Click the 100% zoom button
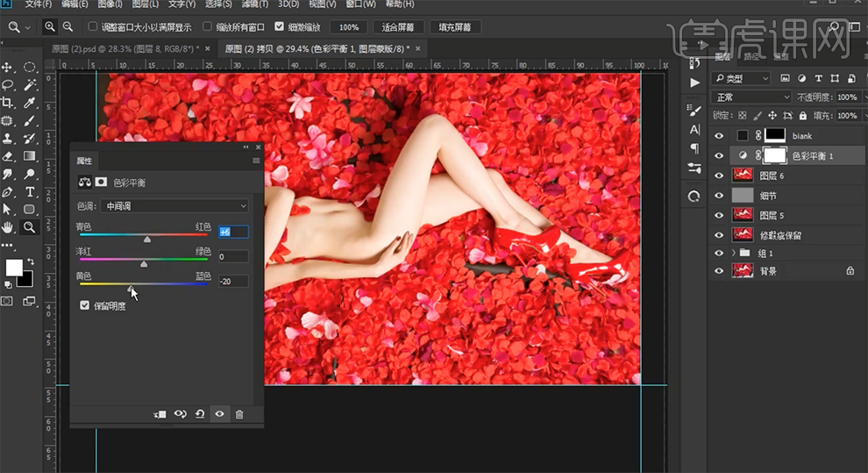Screen dimensions: 868x473 coord(349,27)
